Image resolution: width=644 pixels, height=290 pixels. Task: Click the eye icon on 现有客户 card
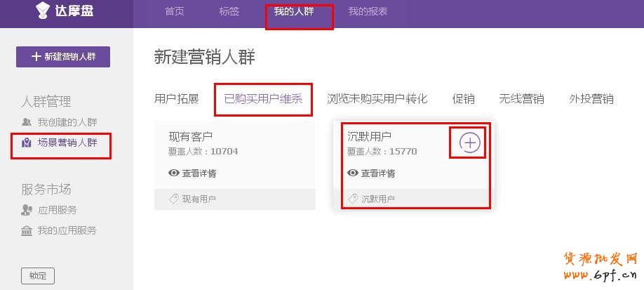(174, 173)
